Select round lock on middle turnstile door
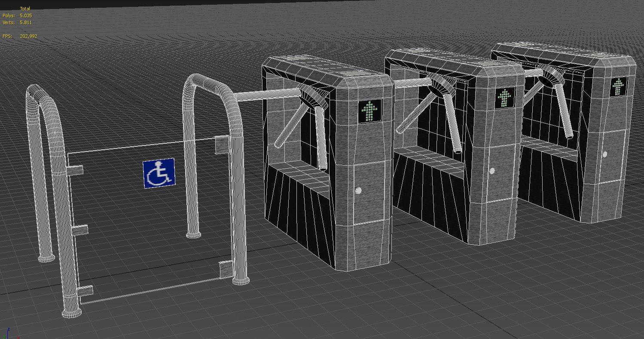This screenshot has width=644, height=339. pyautogui.click(x=492, y=171)
